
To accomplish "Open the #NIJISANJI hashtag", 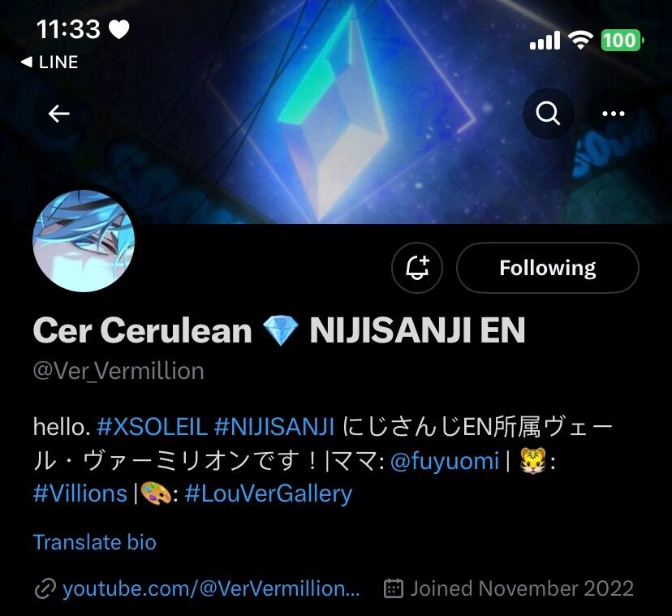I will (274, 427).
